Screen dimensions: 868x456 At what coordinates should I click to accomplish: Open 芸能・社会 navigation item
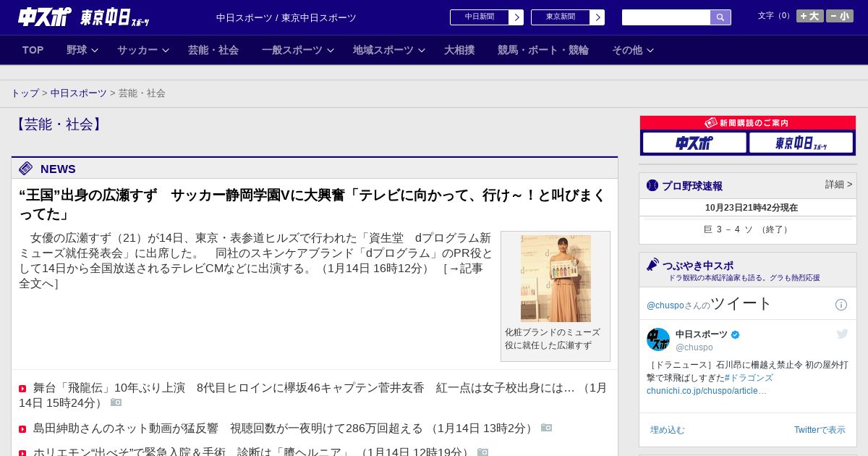213,50
